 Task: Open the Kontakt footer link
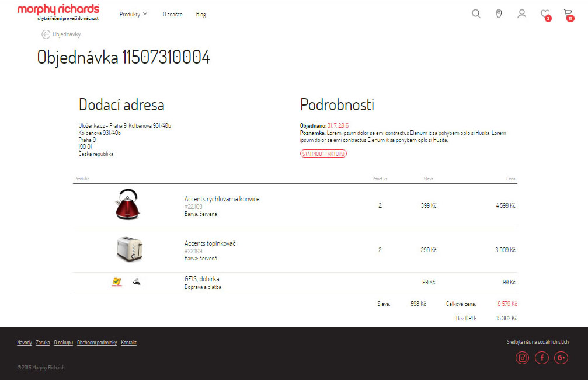coord(128,343)
